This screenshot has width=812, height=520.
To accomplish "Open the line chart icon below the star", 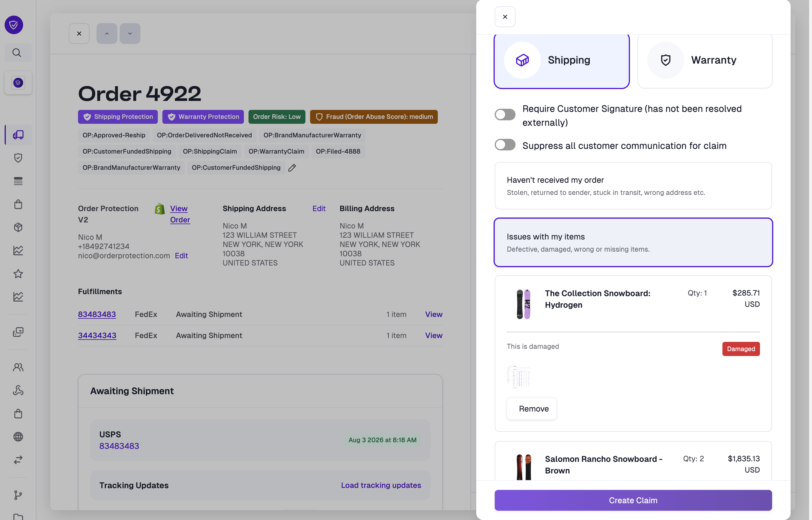I will click(x=18, y=297).
